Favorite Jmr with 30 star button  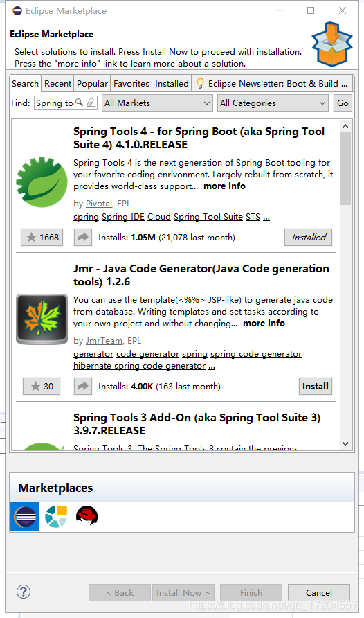click(42, 387)
